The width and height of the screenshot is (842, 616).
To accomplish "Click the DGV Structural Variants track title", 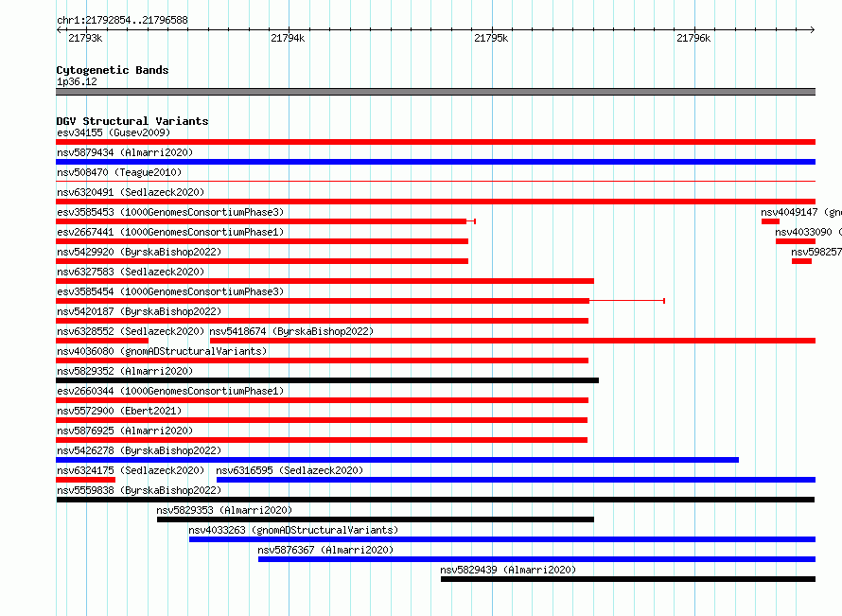I will 132,121.
